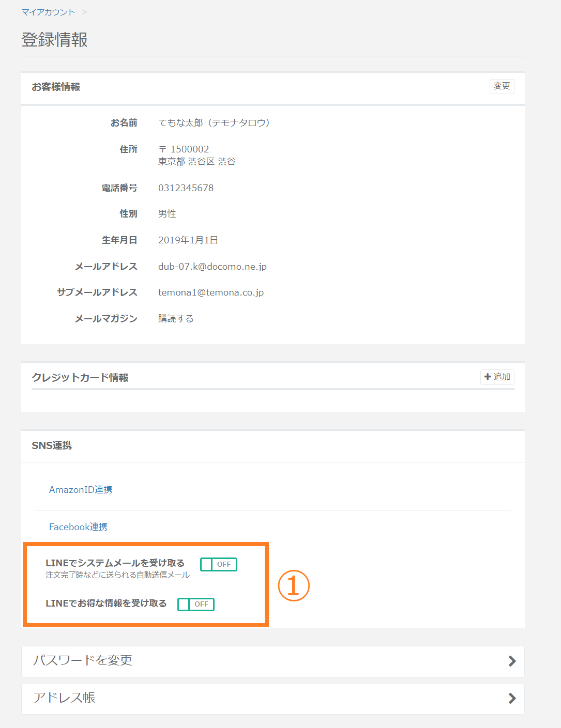Select the phone number 0312345678
Screen dimensions: 561x728
point(186,188)
